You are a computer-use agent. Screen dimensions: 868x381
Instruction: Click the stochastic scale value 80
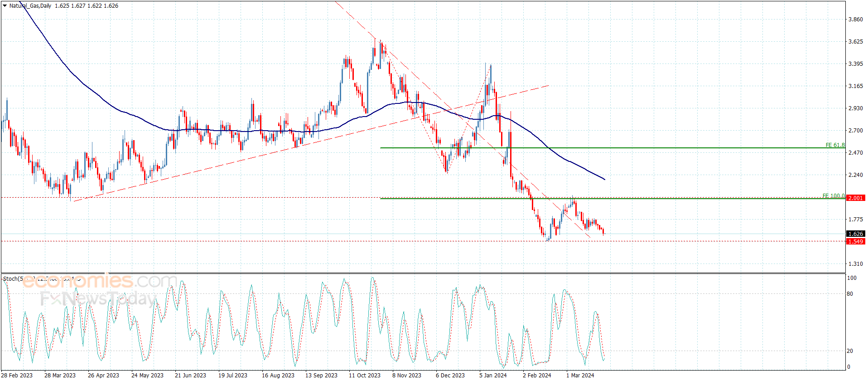[x=850, y=294]
